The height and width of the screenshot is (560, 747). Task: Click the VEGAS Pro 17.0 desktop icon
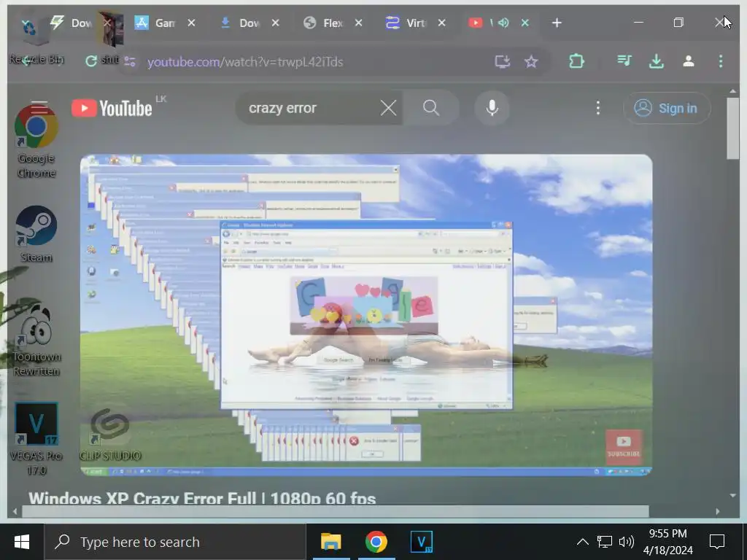[x=36, y=439]
